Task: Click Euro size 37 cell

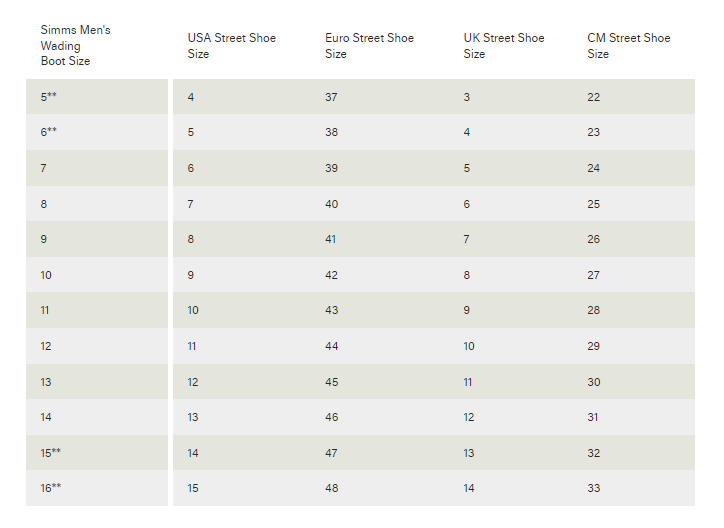Action: click(x=332, y=97)
